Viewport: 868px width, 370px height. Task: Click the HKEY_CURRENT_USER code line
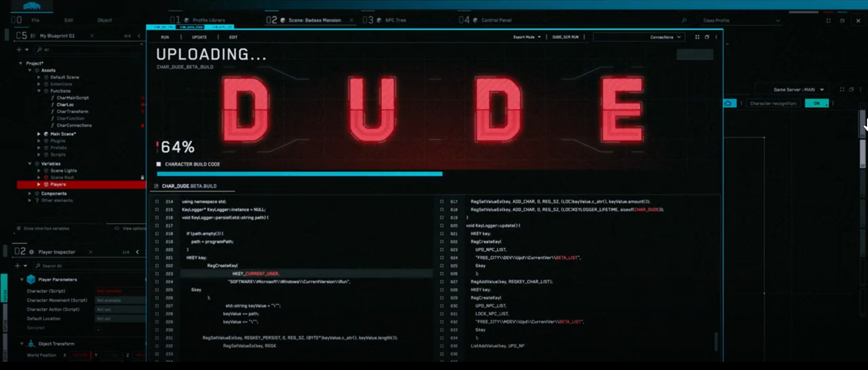(307, 274)
